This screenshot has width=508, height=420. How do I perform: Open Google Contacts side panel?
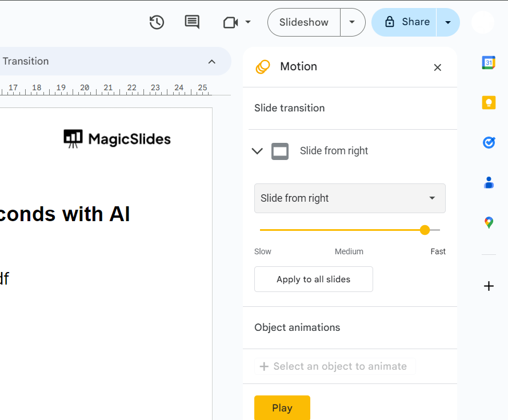489,182
